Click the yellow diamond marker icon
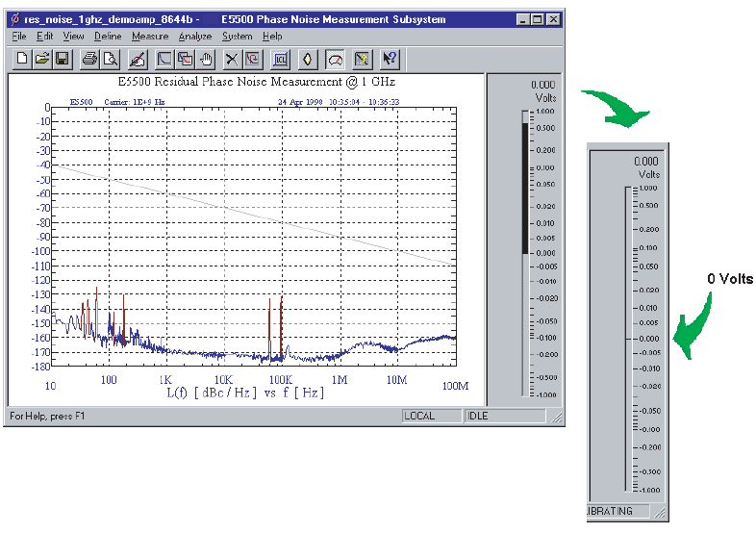The image size is (756, 533). click(308, 60)
